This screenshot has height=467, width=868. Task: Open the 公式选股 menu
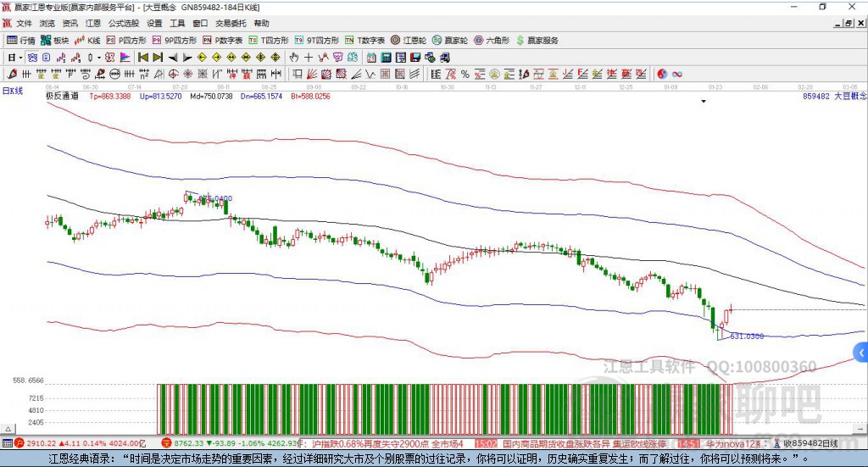pyautogui.click(x=122, y=24)
